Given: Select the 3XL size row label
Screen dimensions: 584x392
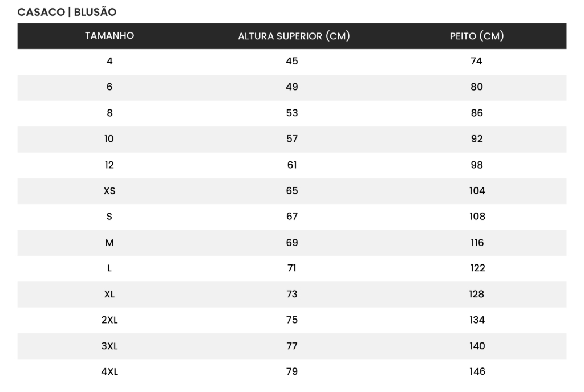Looking at the screenshot, I should (x=109, y=346).
